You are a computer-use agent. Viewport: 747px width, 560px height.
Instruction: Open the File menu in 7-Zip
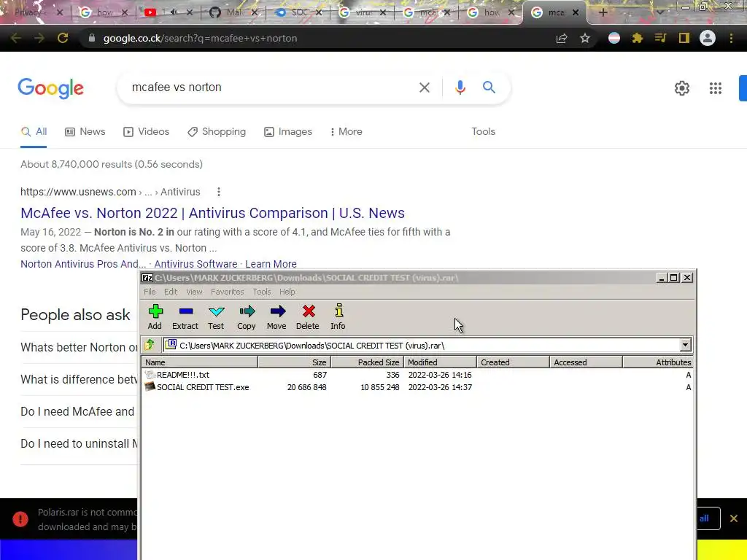(x=150, y=292)
